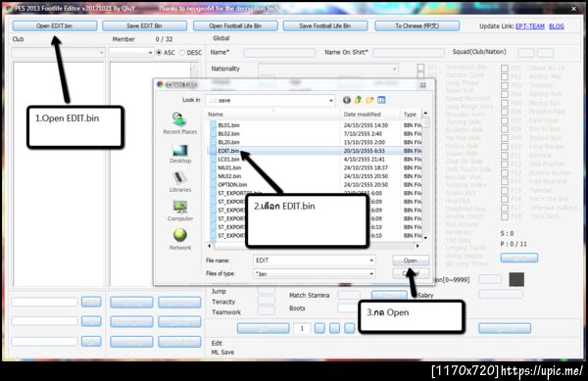Toggle the P14 Free Roaming checkbox

pos(505,182)
